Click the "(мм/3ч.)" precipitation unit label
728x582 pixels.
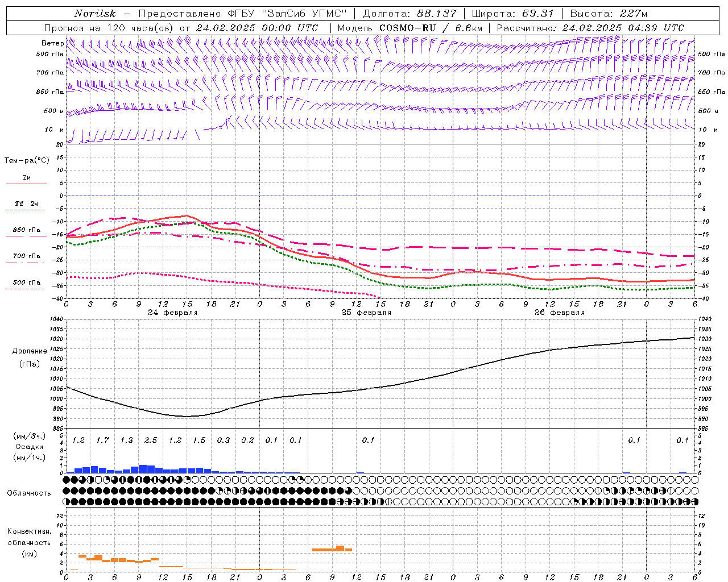click(x=30, y=436)
